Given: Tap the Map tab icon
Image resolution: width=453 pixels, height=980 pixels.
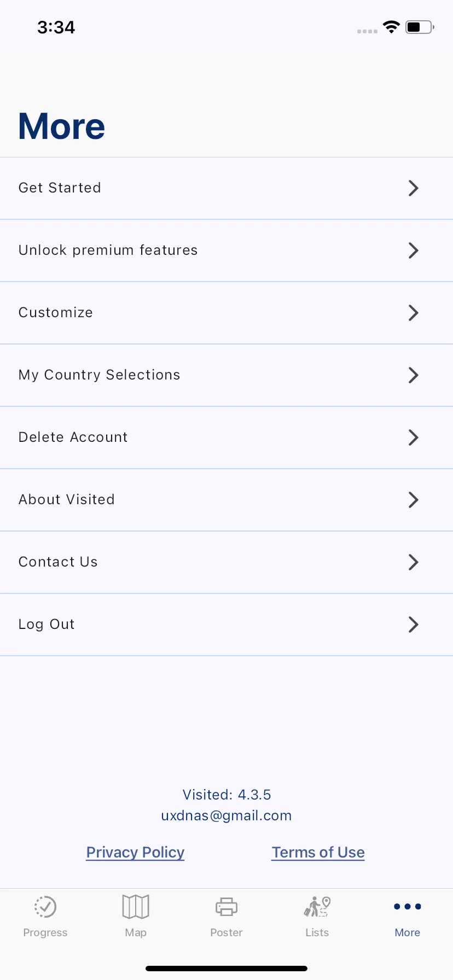Looking at the screenshot, I should pyautogui.click(x=136, y=907).
